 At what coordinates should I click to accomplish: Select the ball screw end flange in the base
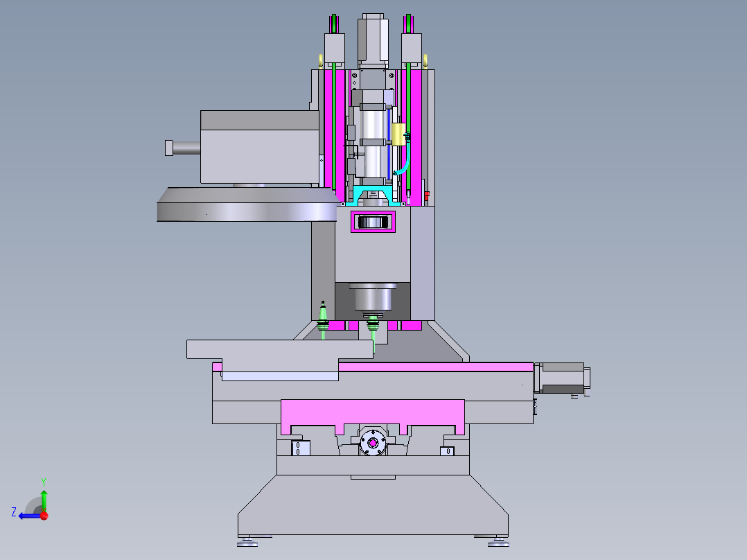[373, 444]
